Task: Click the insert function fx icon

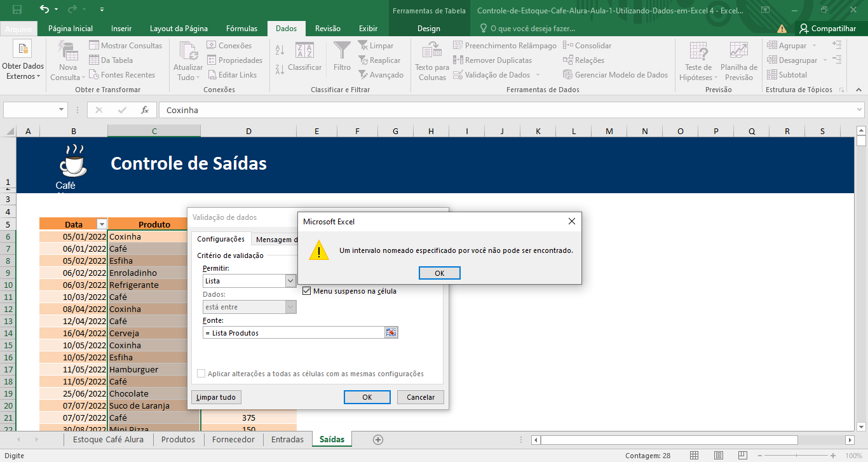Action: [145, 110]
